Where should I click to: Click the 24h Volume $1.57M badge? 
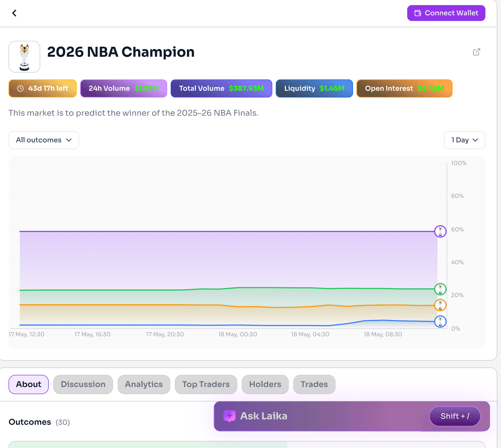click(x=124, y=88)
